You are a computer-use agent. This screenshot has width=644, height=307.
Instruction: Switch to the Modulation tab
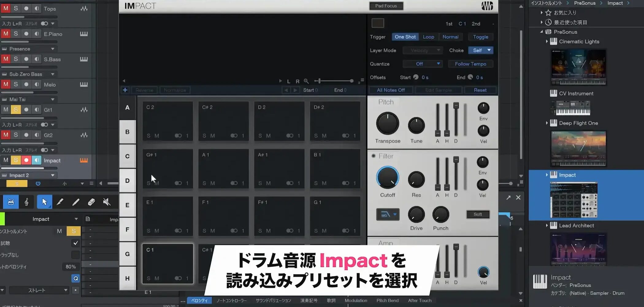(356, 301)
